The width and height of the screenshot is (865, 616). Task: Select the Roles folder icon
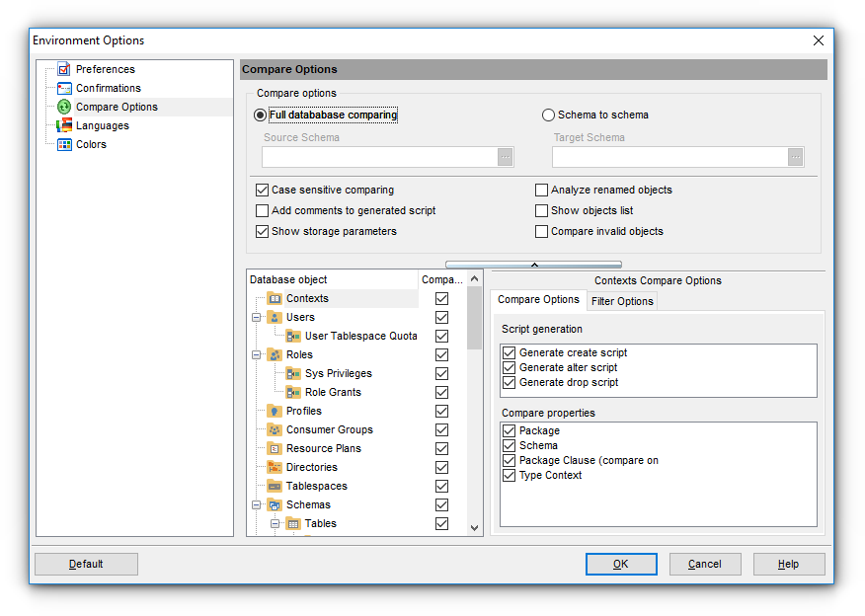pyautogui.click(x=275, y=355)
